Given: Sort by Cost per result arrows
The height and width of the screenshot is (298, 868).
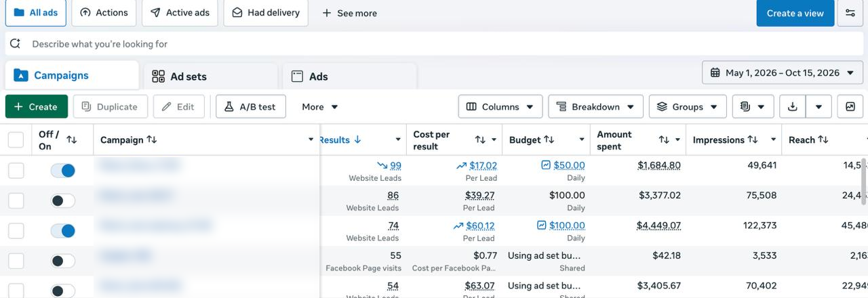Looking at the screenshot, I should click(x=480, y=140).
